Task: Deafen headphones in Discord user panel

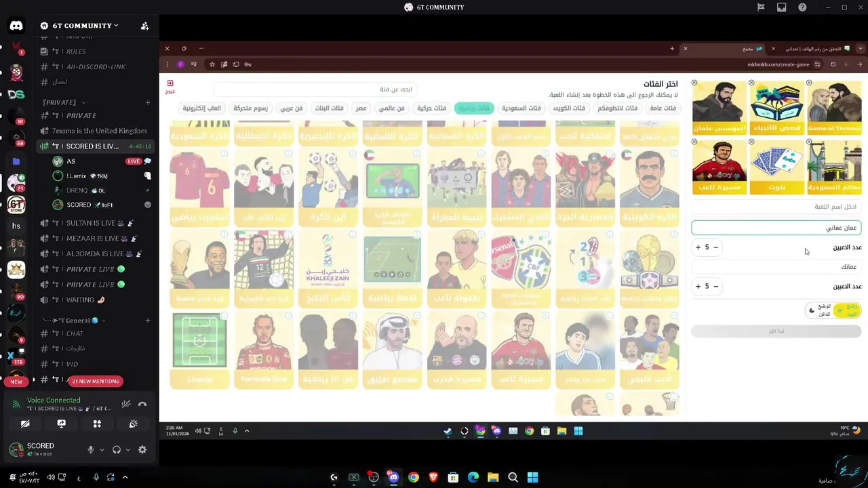Action: [117, 449]
